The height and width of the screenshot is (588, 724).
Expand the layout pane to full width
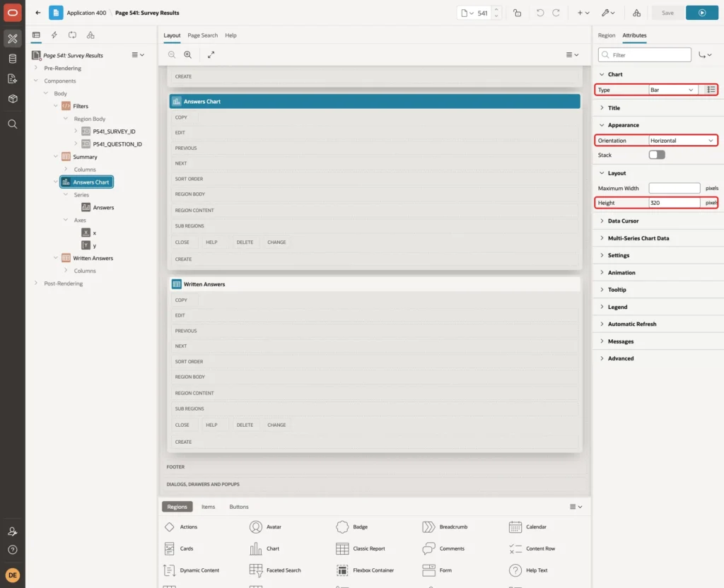tap(211, 54)
